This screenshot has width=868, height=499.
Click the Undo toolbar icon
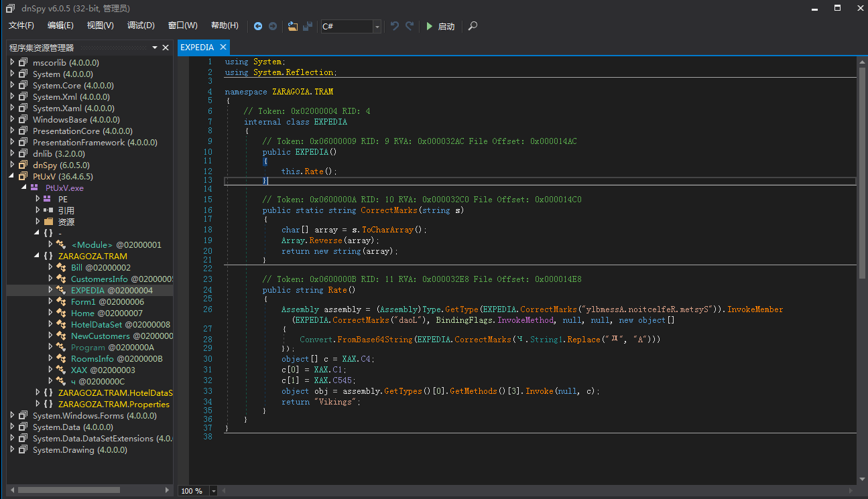[395, 26]
